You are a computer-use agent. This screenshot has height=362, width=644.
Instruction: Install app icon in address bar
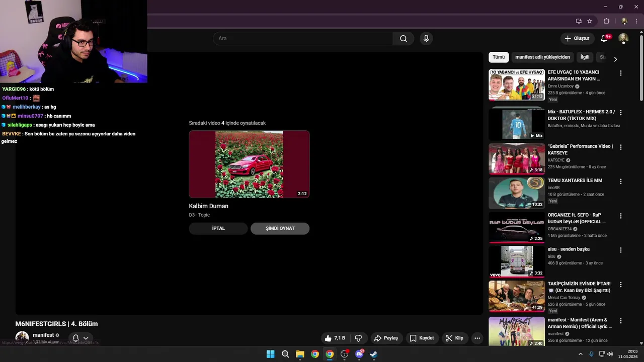579,21
